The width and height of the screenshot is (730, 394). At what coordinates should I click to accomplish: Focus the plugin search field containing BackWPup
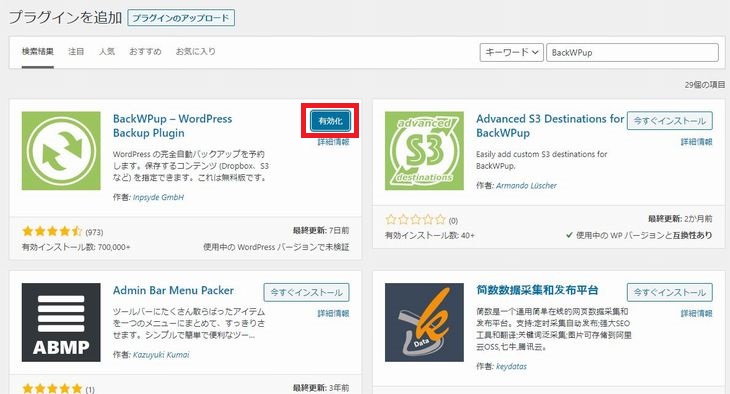pos(632,52)
